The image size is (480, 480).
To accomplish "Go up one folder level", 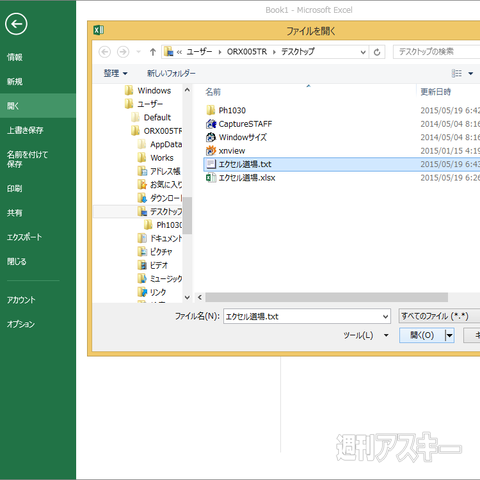I will point(153,52).
